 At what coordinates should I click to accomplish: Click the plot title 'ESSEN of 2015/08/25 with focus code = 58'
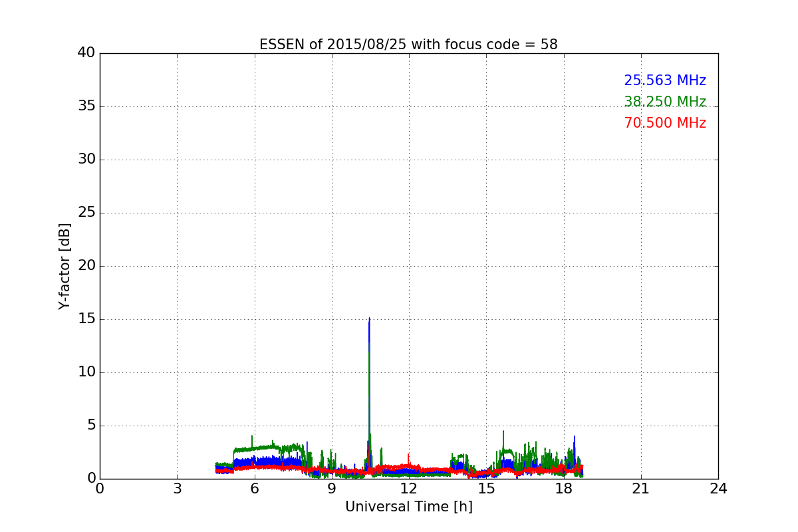coord(408,45)
